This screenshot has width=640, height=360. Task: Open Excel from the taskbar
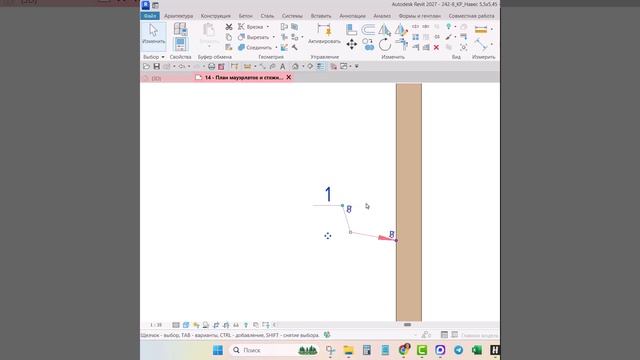click(476, 350)
